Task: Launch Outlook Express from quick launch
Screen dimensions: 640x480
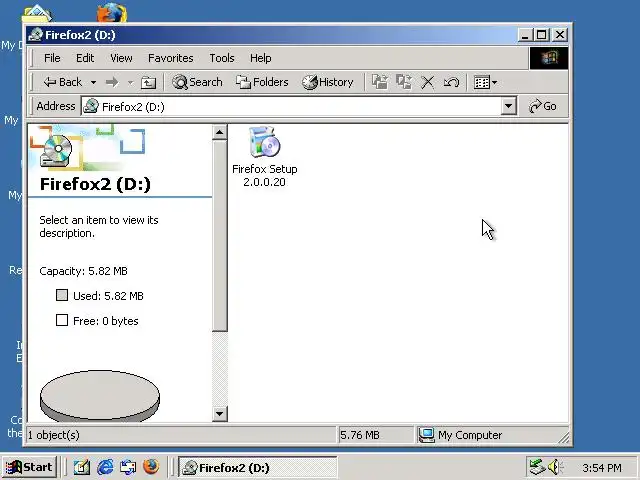Action: tap(128, 467)
